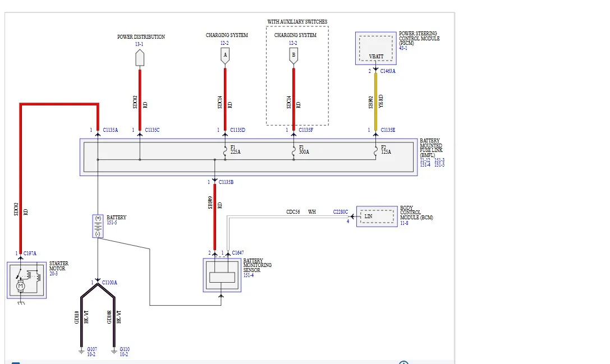The width and height of the screenshot is (610, 364).
Task: Open connector C197A link
Action: pyautogui.click(x=30, y=253)
